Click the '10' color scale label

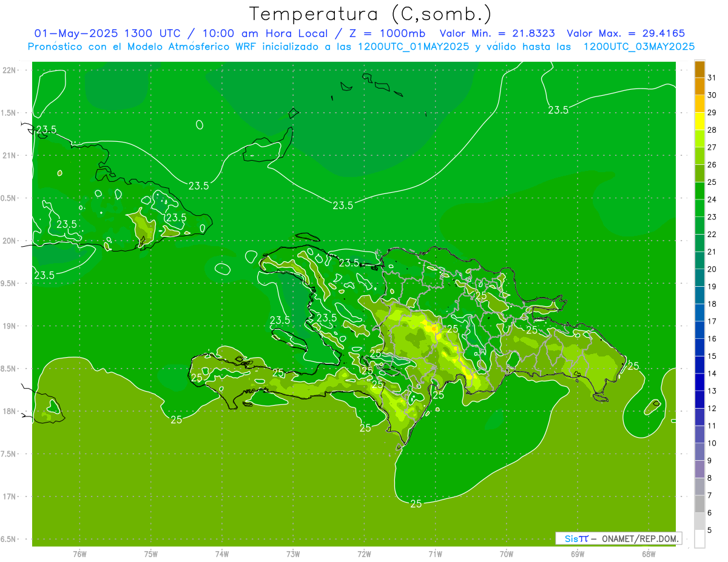coord(712,443)
